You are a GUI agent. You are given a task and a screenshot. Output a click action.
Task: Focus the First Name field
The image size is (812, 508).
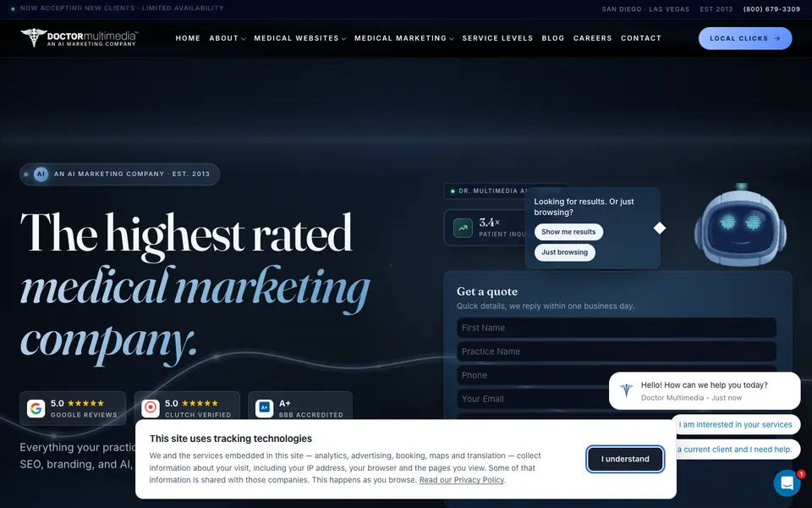click(x=617, y=328)
